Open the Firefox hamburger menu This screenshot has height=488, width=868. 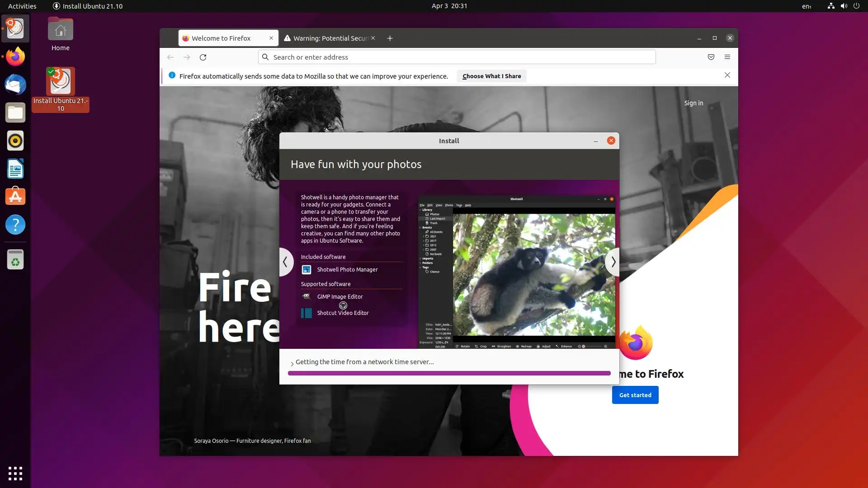click(x=727, y=57)
